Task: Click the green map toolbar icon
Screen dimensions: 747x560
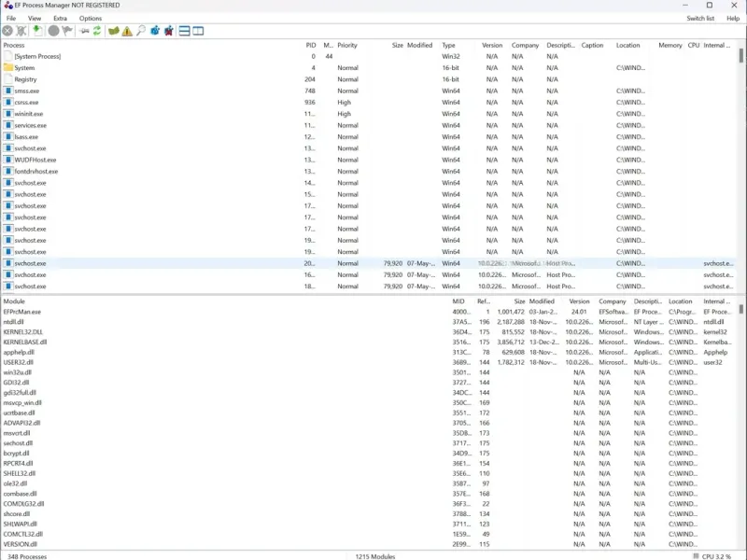Action: point(113,31)
